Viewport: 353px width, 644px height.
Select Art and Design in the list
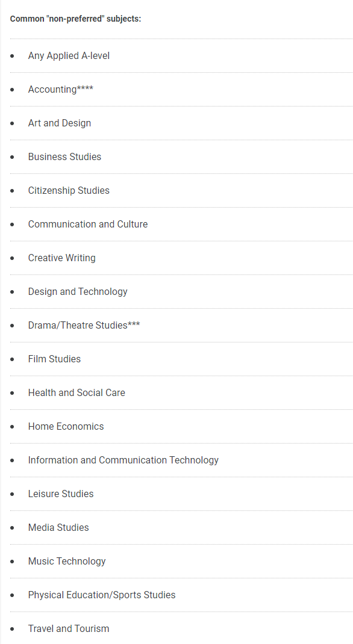click(x=60, y=123)
